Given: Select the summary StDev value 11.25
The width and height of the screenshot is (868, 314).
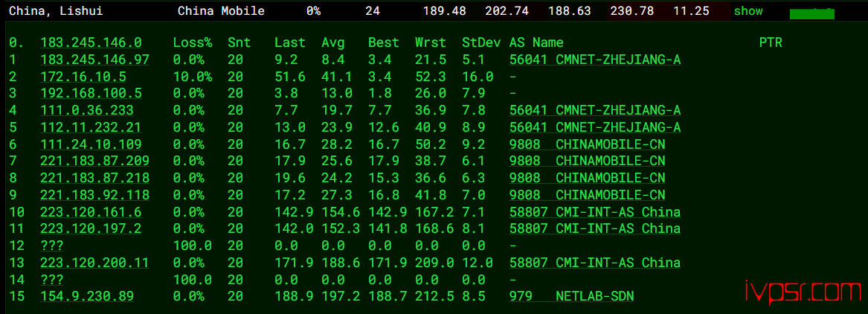Looking at the screenshot, I should point(692,11).
